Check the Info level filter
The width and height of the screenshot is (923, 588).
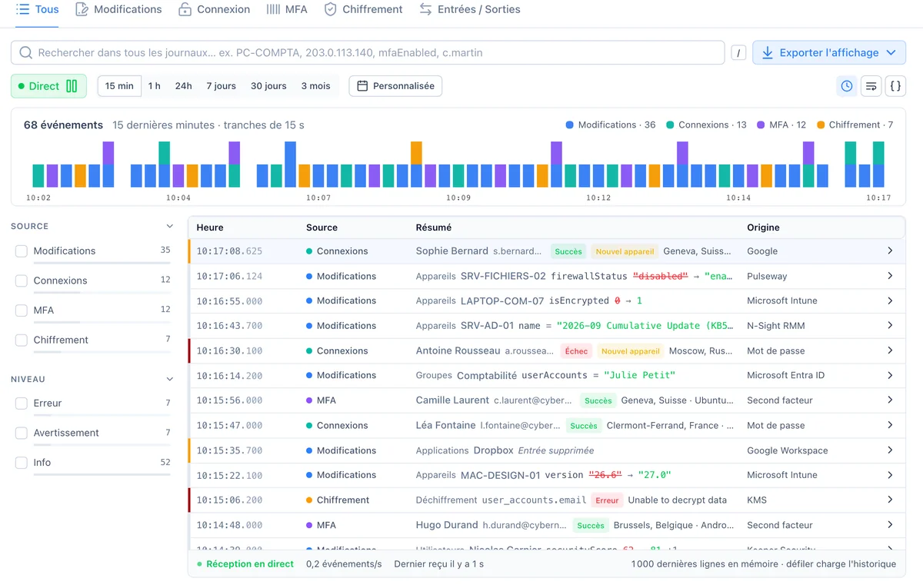22,463
